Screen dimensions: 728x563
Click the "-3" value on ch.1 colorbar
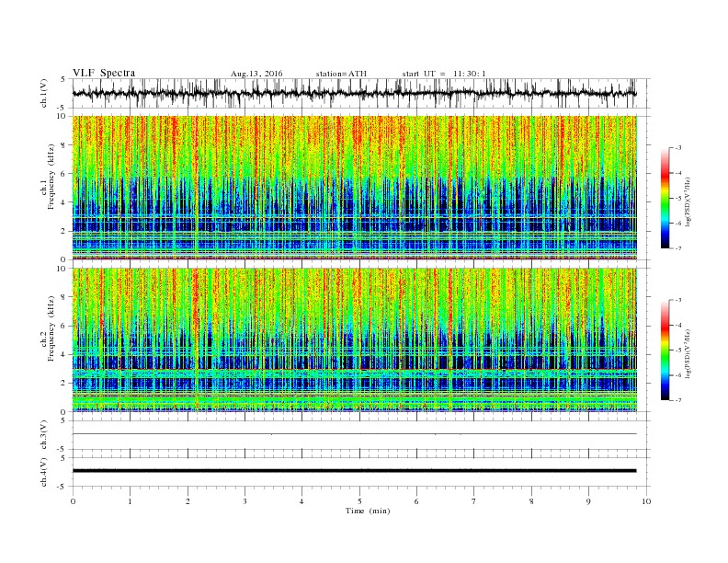coord(678,148)
